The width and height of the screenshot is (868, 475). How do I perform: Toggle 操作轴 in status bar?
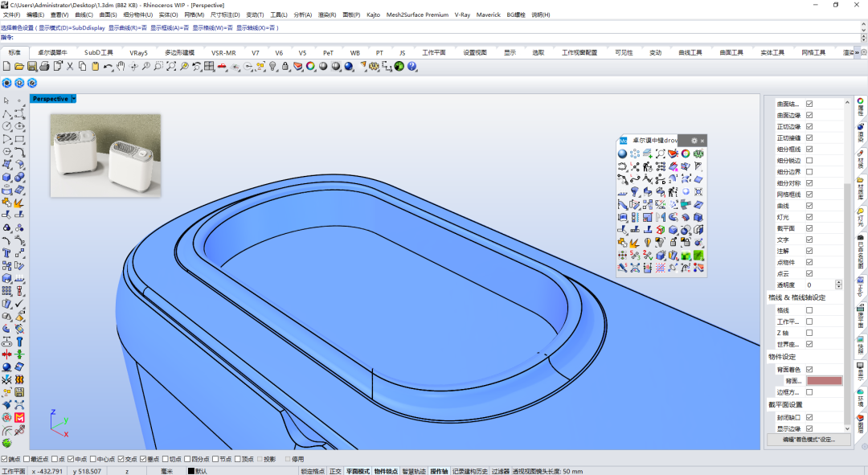click(x=439, y=471)
